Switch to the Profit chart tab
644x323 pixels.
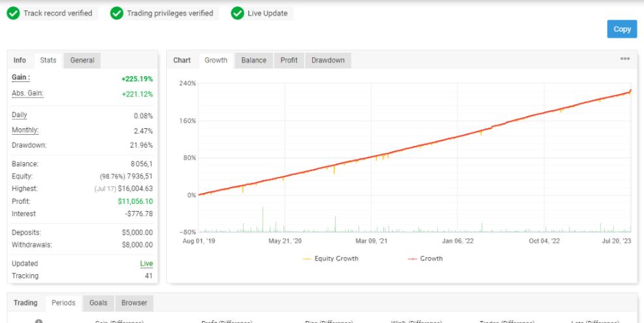click(x=289, y=61)
